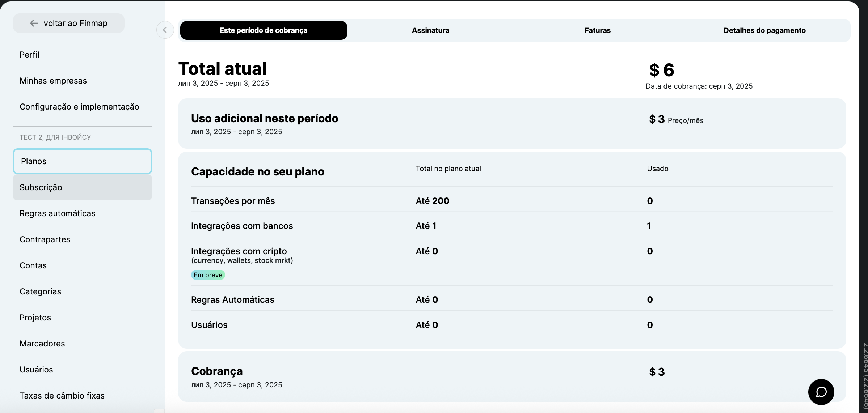This screenshot has height=413, width=868.
Task: Open Perfil in the sidebar
Action: click(30, 55)
